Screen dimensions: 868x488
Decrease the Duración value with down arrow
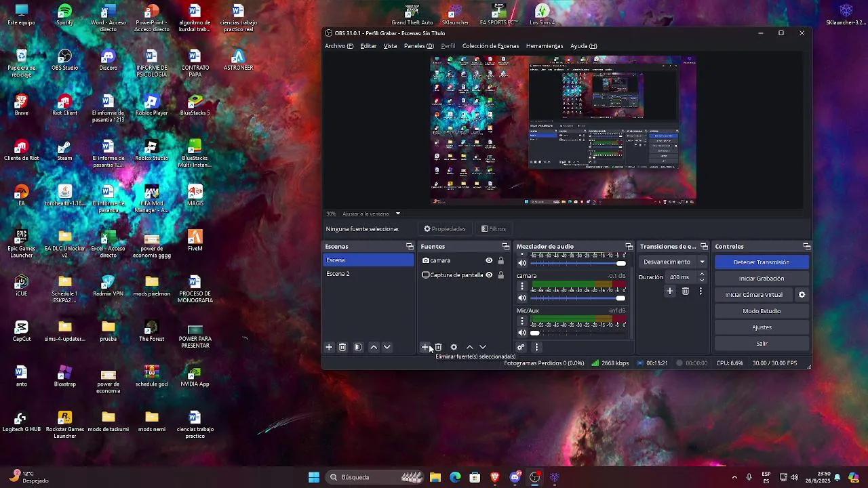coord(702,280)
